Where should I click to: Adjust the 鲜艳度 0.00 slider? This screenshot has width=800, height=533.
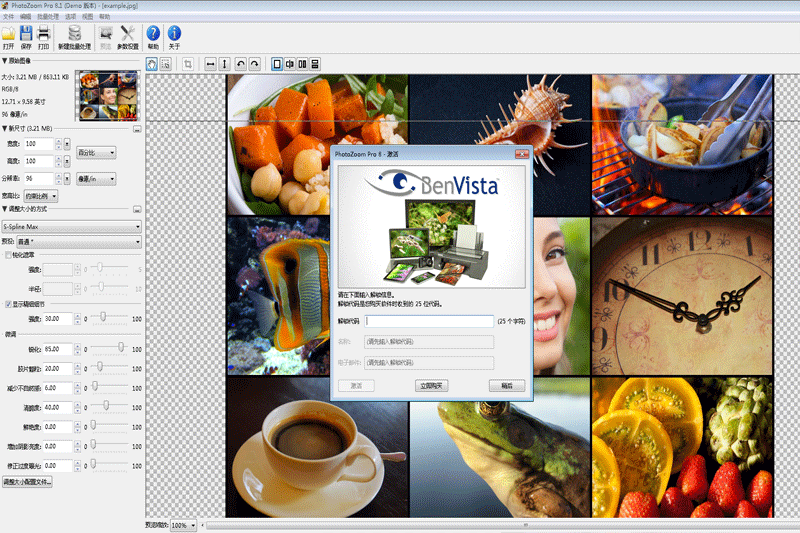click(x=93, y=425)
